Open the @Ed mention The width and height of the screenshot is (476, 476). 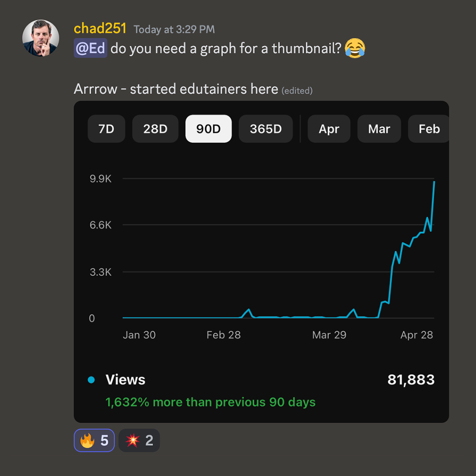tap(90, 48)
